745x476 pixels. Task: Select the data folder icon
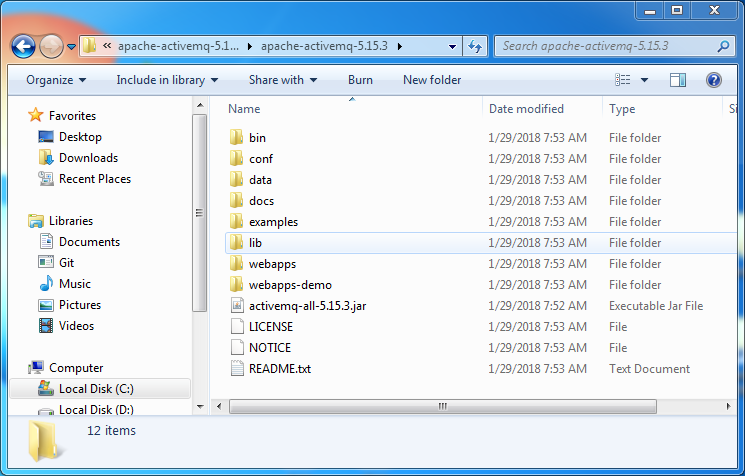tap(237, 179)
